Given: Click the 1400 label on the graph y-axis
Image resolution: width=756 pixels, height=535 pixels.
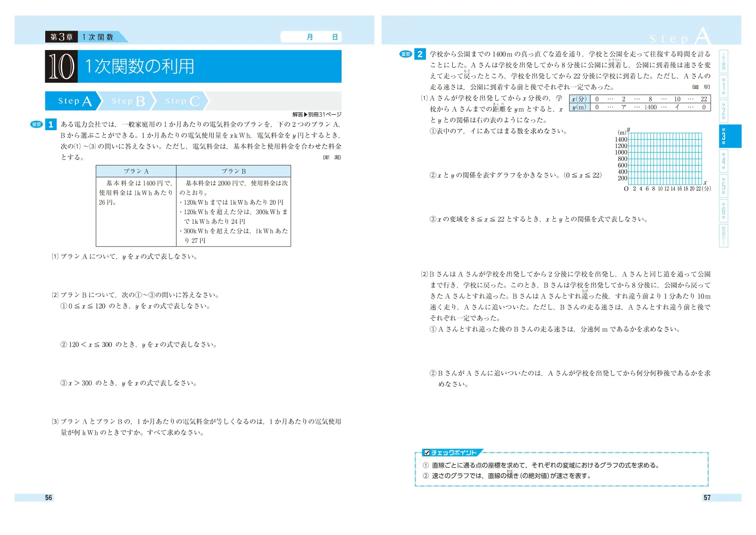Looking at the screenshot, I should click(621, 140).
